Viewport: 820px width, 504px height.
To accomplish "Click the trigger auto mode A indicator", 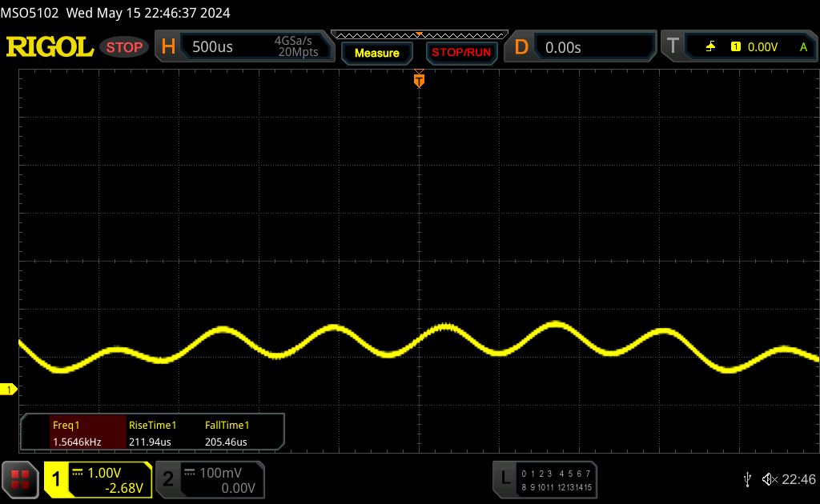I will click(x=803, y=47).
